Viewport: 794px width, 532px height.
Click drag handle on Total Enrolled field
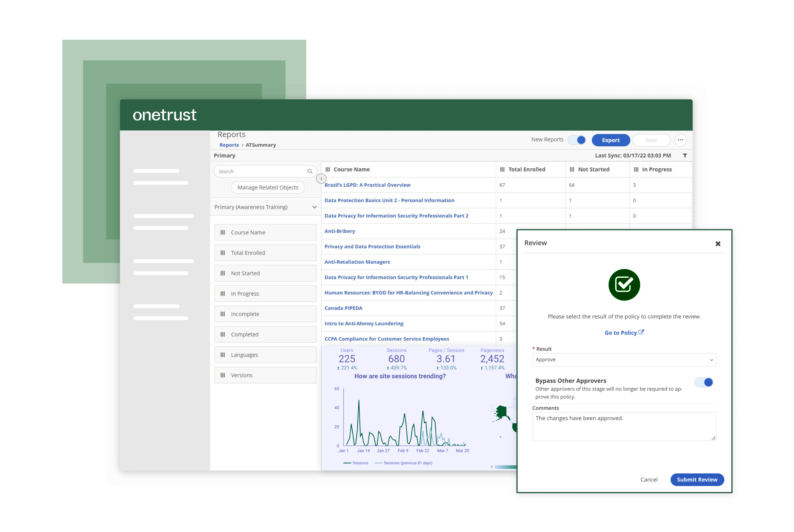(x=222, y=253)
